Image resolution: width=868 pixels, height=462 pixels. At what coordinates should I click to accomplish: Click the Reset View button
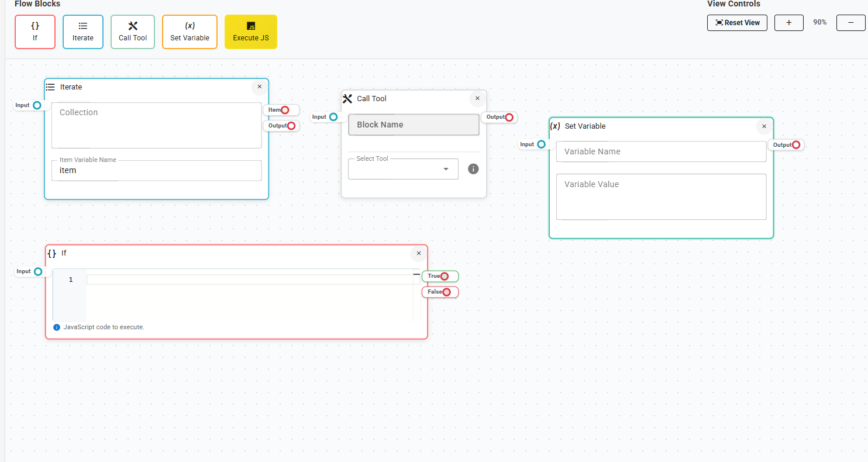tap(737, 23)
